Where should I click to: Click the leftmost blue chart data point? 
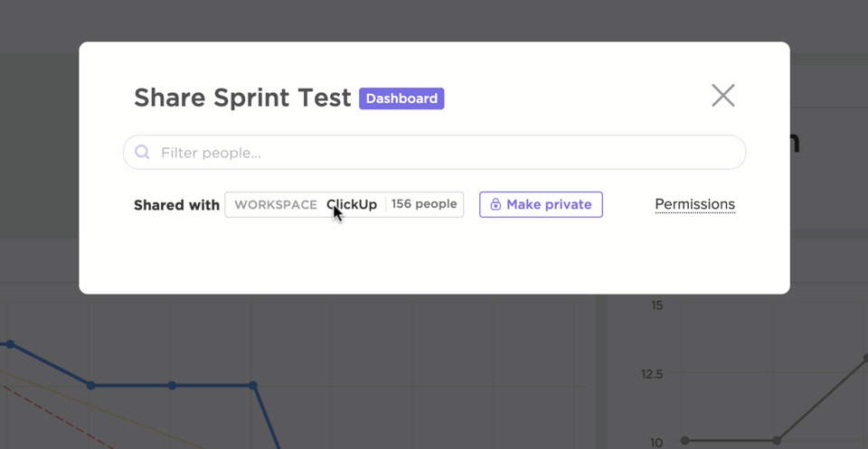click(10, 344)
